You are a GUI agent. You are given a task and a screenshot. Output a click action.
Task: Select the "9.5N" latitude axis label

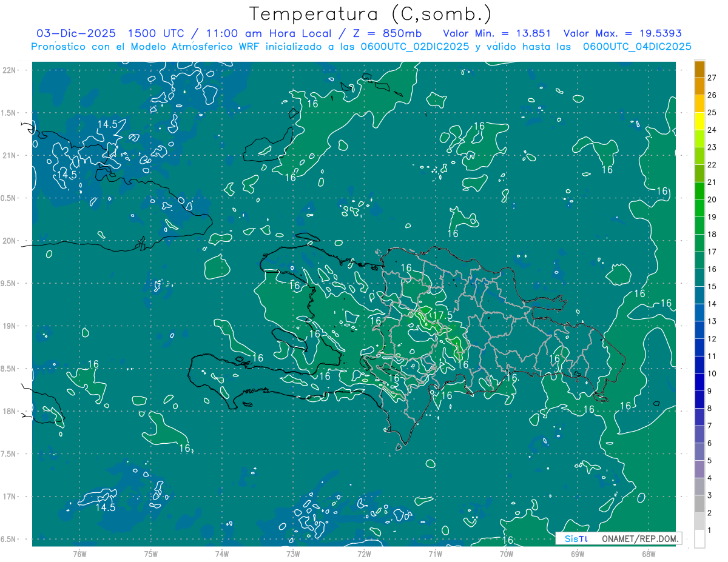(9, 283)
